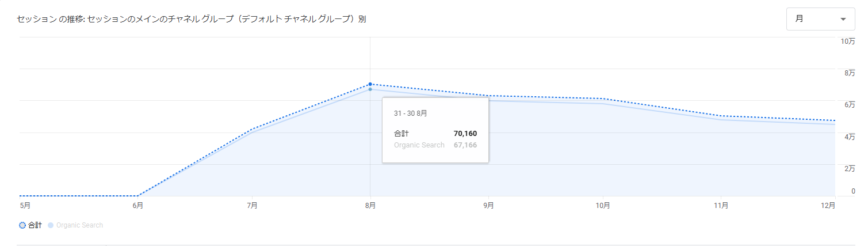Choose the 12月 axis label
This screenshot has height=246, width=868.
828,205
